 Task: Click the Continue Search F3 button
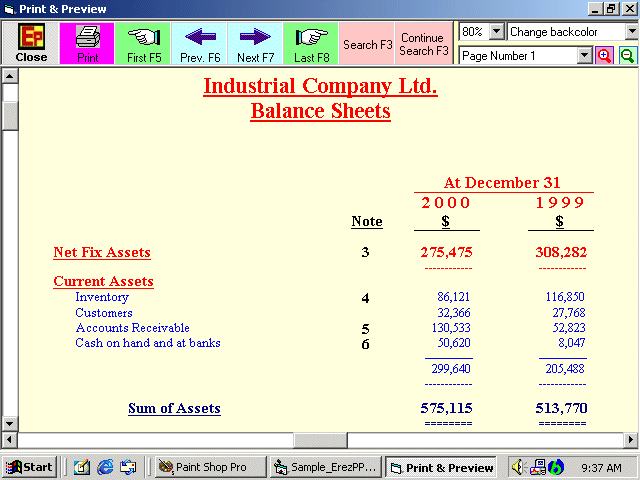(x=424, y=43)
